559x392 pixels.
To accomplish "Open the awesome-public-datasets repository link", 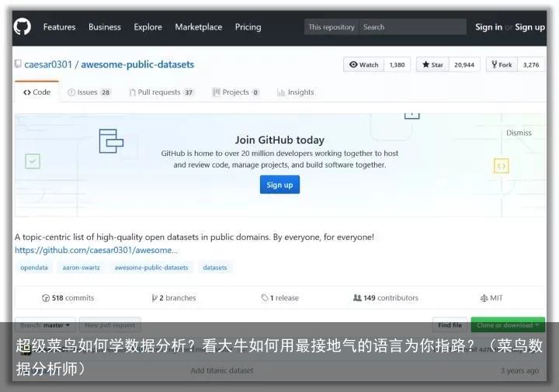I will pos(137,64).
